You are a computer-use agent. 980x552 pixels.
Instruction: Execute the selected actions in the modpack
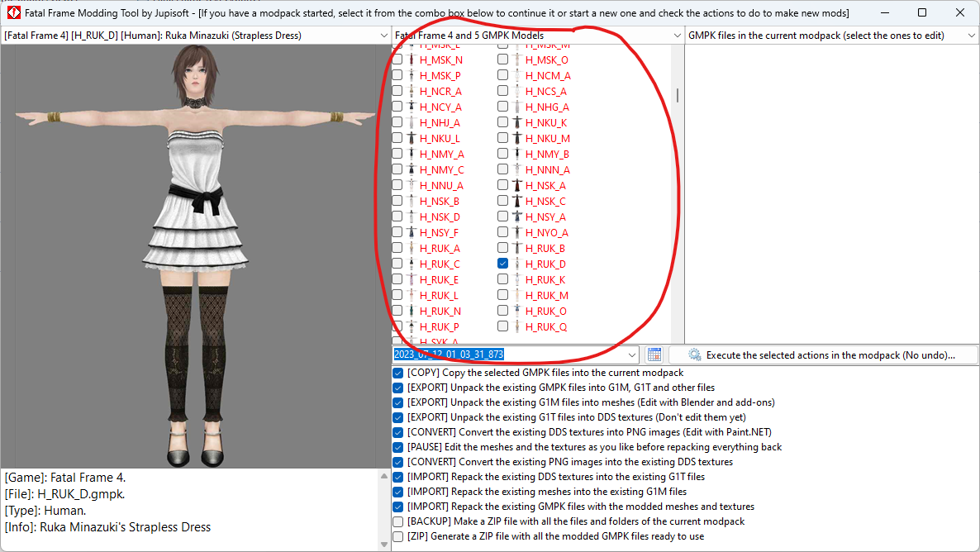(x=823, y=355)
